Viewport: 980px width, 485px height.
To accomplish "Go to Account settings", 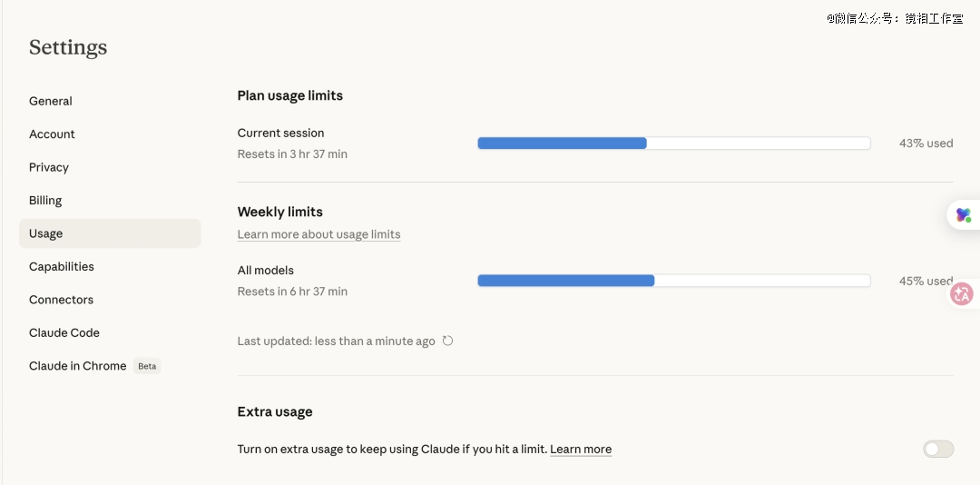I will [52, 134].
